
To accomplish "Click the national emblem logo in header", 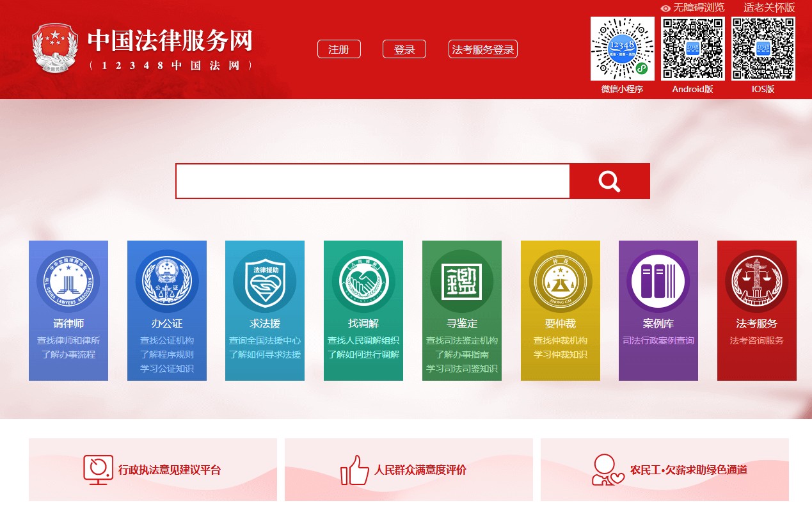I will pos(54,49).
